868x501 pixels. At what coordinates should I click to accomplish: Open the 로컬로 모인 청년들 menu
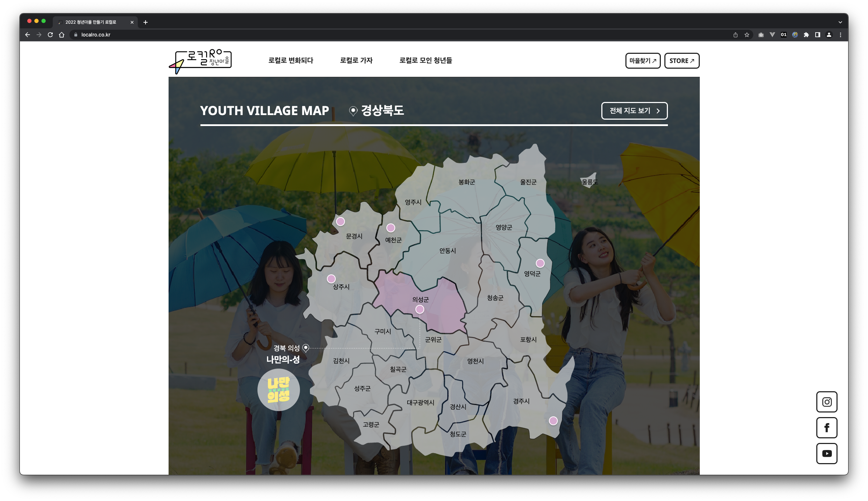click(x=426, y=61)
